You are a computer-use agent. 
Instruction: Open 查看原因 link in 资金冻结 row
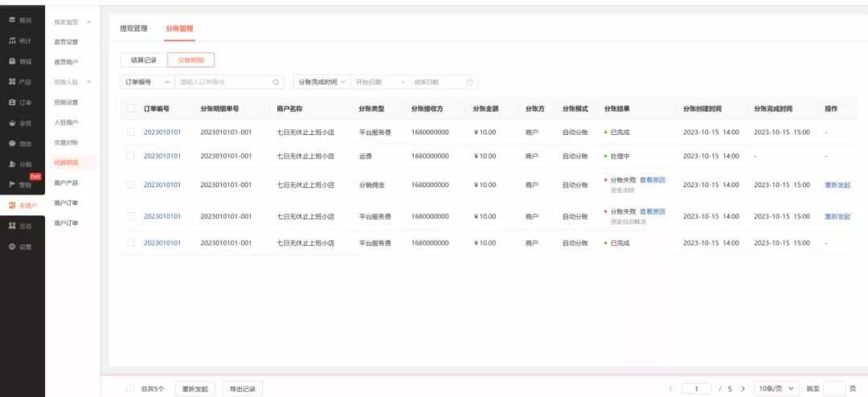click(652, 180)
